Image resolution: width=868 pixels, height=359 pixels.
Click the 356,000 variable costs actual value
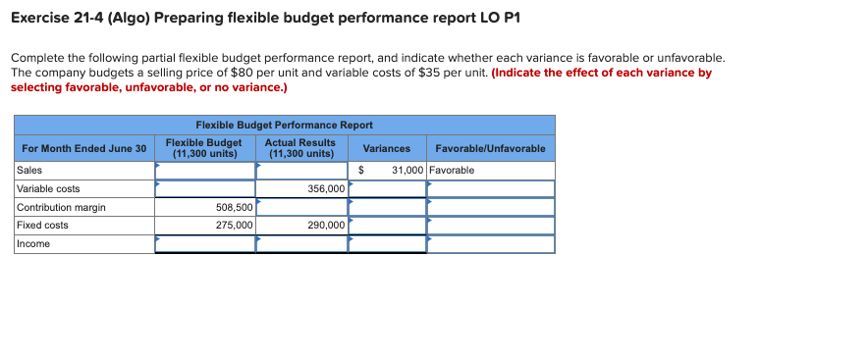pos(326,189)
